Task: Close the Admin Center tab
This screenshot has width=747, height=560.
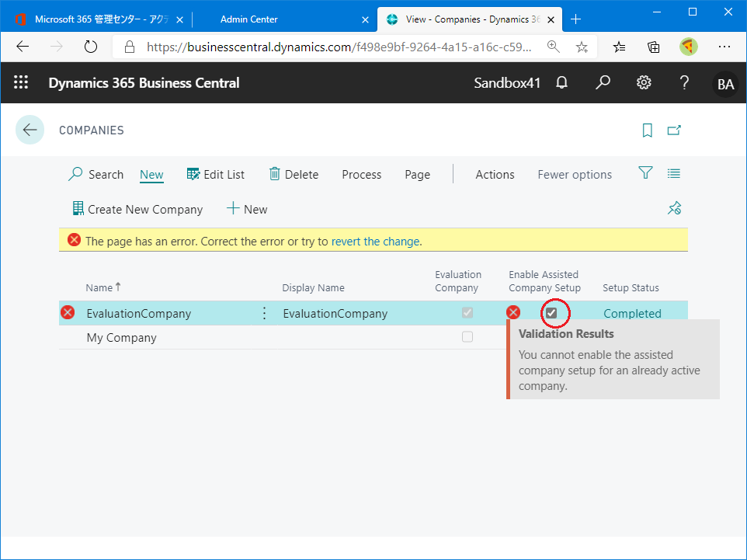Action: coord(365,19)
